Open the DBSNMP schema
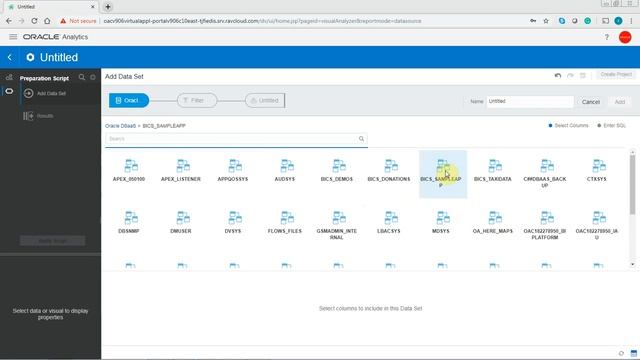 (x=129, y=222)
